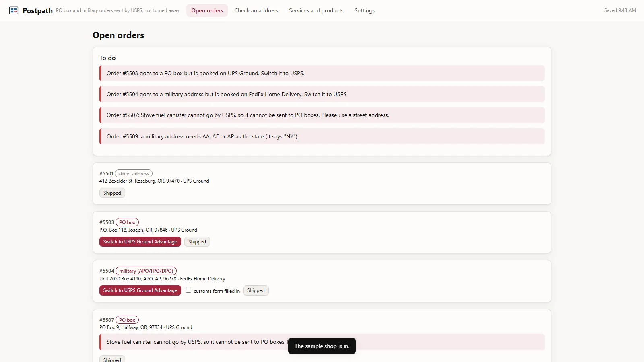
Task: Select to-do item for order #5503
Action: (x=322, y=73)
